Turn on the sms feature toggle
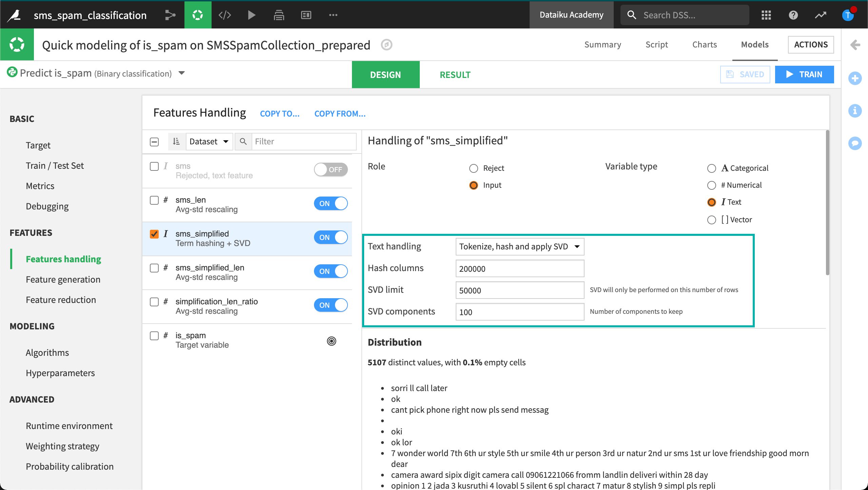 pyautogui.click(x=331, y=169)
